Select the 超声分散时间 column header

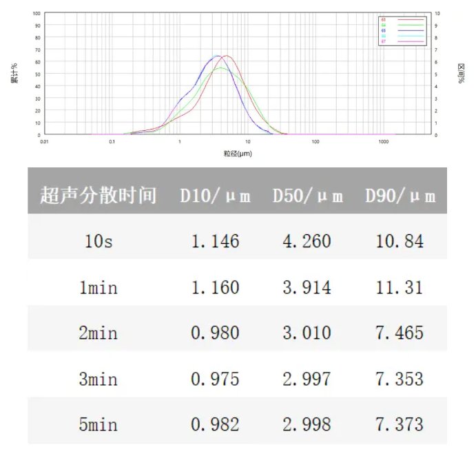(98, 196)
